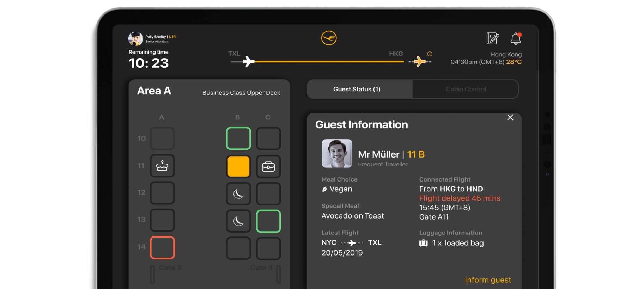Open Polly Shelby profile avatar
The height and width of the screenshot is (289, 644).
click(135, 39)
